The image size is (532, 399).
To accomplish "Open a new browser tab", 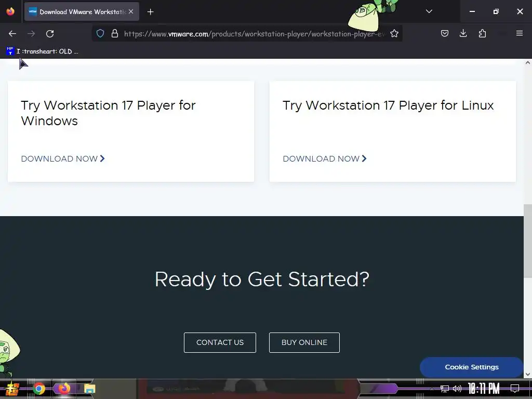I will point(150,12).
